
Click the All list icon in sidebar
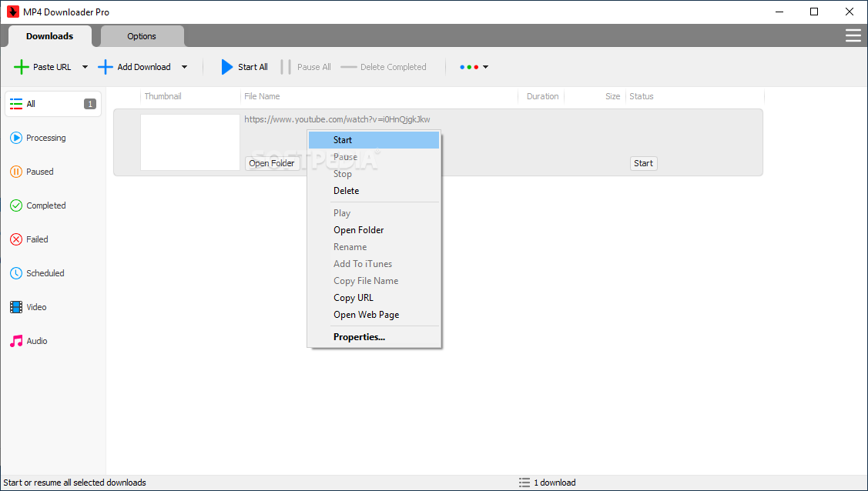point(16,104)
